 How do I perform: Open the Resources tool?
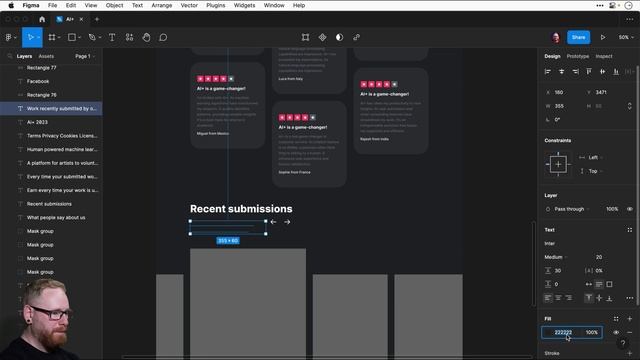(x=129, y=38)
